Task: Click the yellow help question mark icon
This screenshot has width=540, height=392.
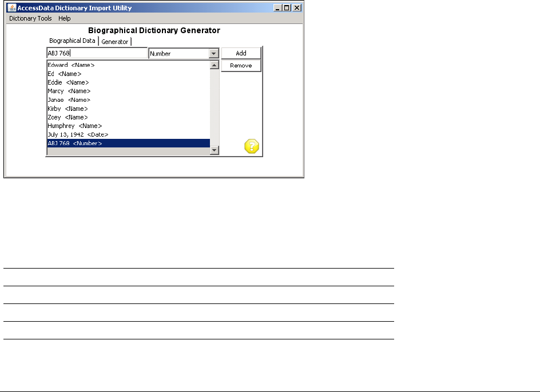Action: (252, 146)
